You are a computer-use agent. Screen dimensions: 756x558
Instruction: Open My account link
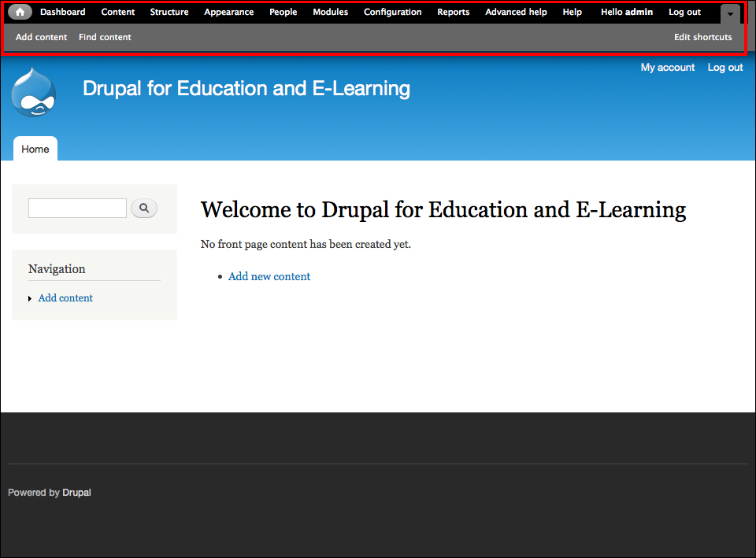click(x=668, y=68)
